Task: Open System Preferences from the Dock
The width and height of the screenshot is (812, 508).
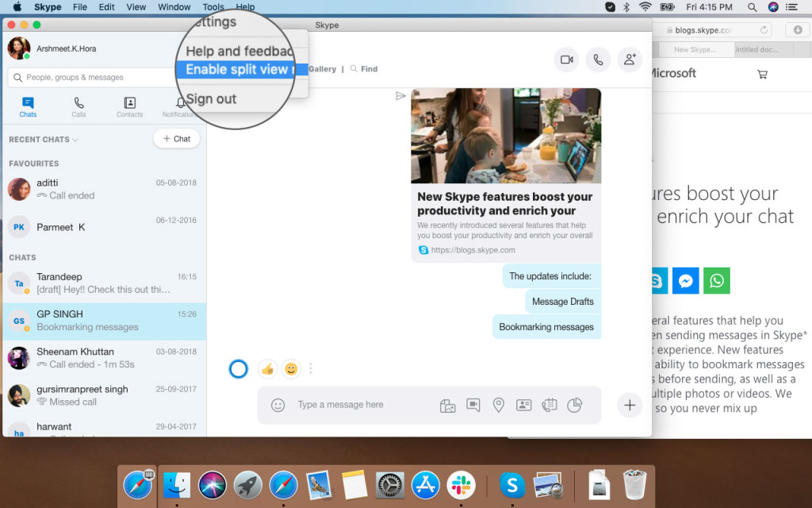Action: point(389,485)
